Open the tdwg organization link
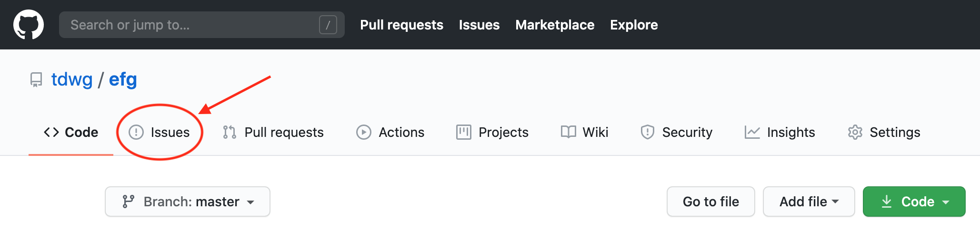The width and height of the screenshot is (980, 231). coord(72,79)
